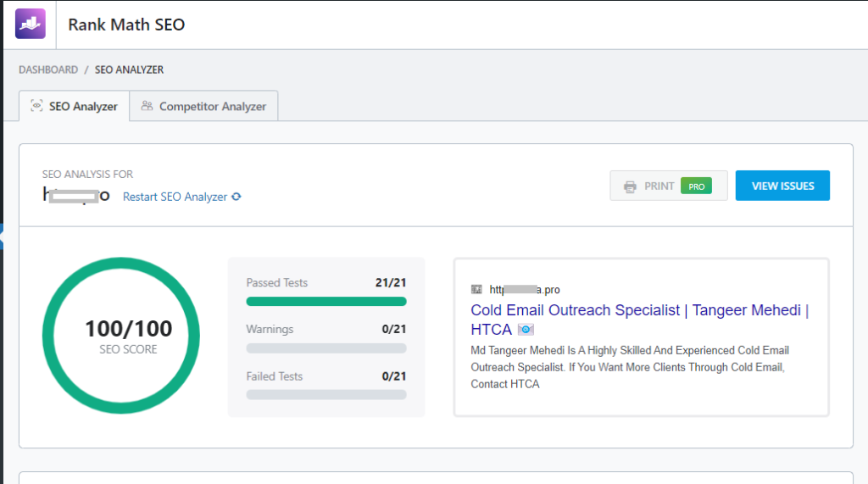Click the Rank Math SEO logo icon

point(31,24)
